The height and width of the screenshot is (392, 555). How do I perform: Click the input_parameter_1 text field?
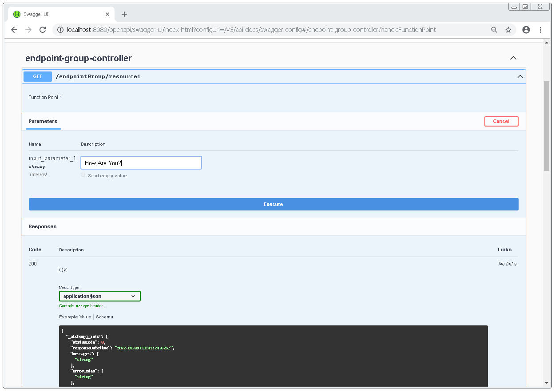(141, 163)
